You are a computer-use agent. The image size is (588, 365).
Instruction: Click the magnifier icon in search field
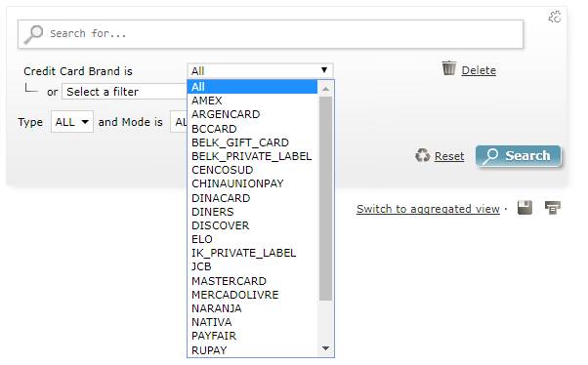[x=33, y=34]
